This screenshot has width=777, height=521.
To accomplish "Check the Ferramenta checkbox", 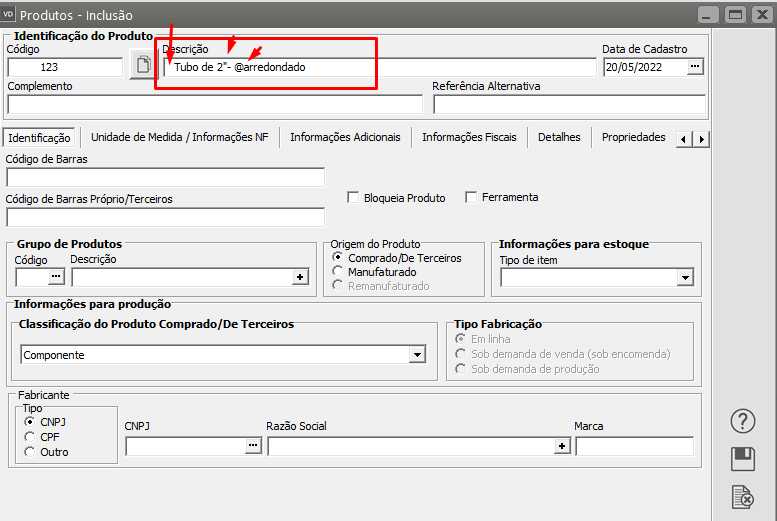I will click(x=471, y=198).
